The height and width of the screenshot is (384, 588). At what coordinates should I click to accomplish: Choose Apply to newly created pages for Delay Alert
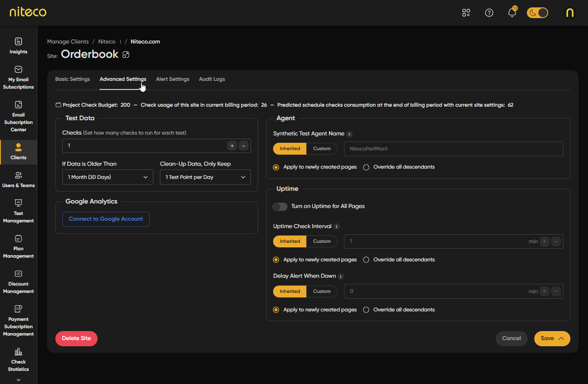[276, 310]
